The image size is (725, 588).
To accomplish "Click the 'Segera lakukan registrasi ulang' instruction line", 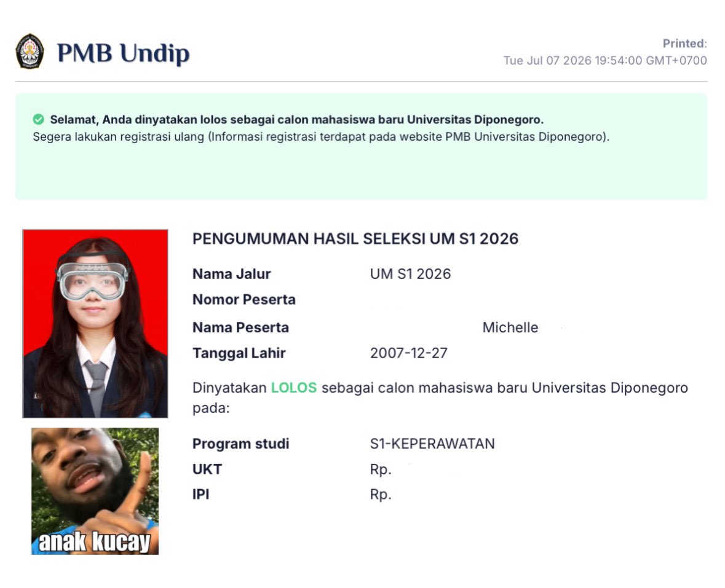I will pos(321,137).
